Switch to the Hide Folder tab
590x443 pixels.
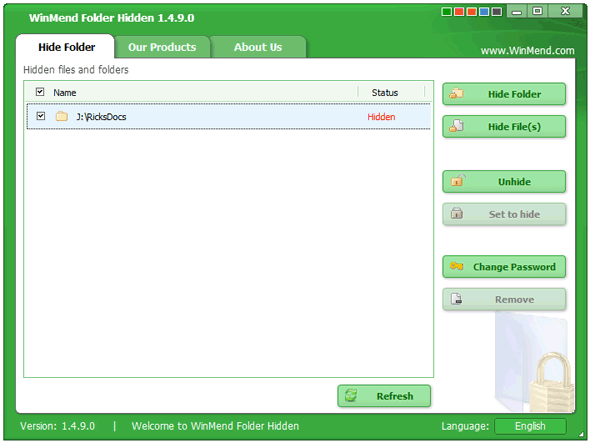(x=66, y=47)
